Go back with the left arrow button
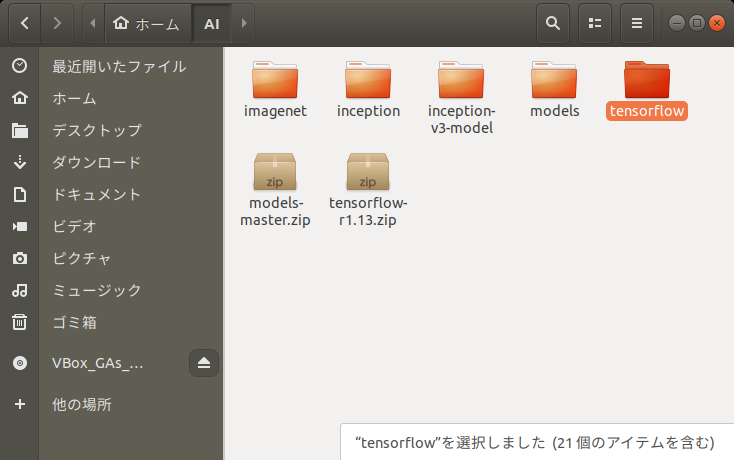The height and width of the screenshot is (460, 734). pos(25,23)
